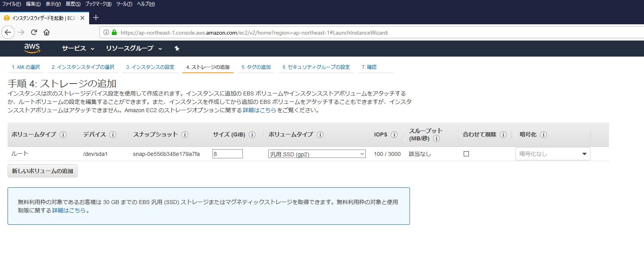Go to step 3. インスタンスの設定

pyautogui.click(x=150, y=67)
